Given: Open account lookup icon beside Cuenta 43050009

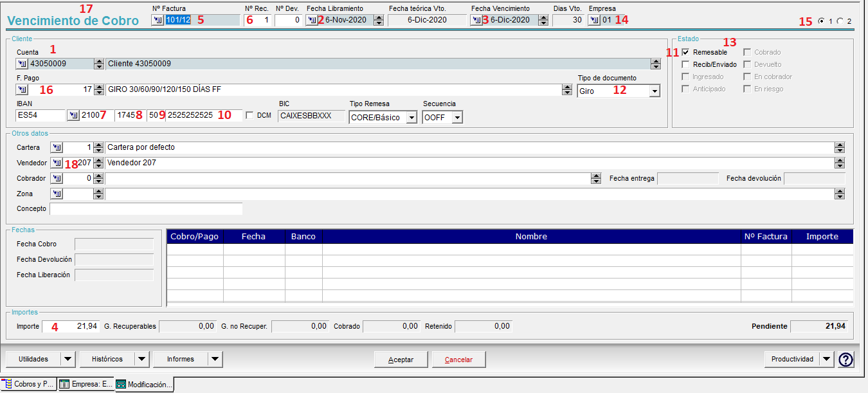Looking at the screenshot, I should pos(23,64).
